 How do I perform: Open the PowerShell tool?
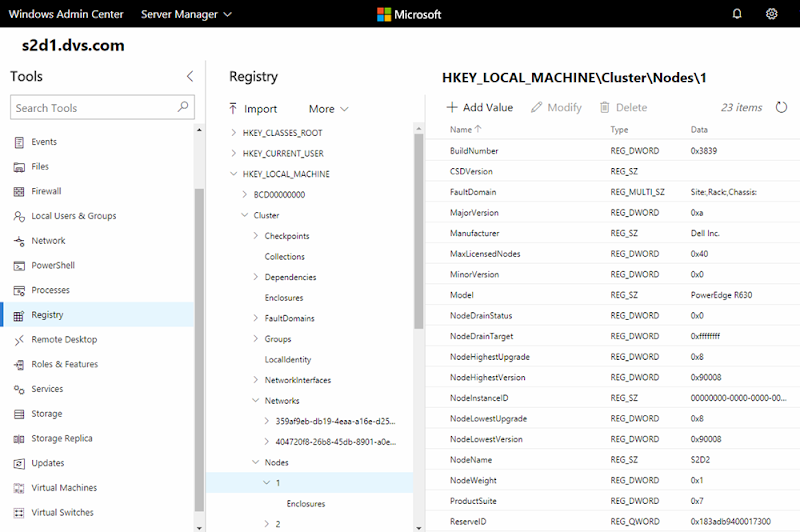click(98, 266)
